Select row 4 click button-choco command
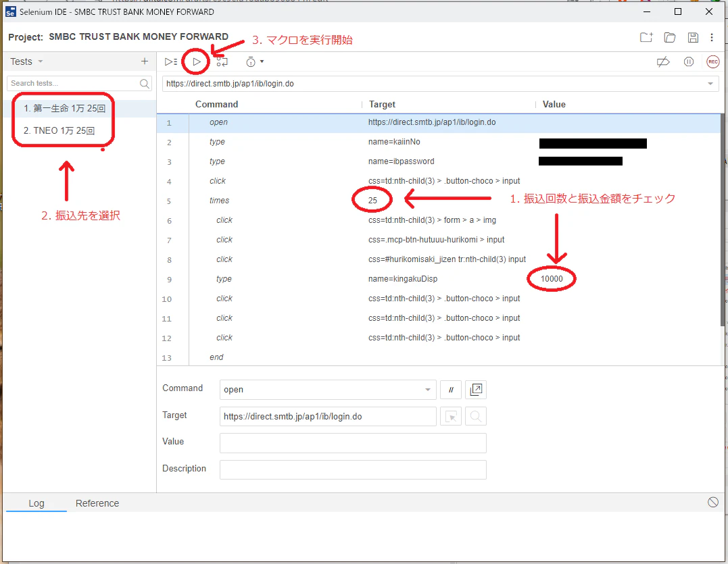This screenshot has width=728, height=564. (438, 181)
